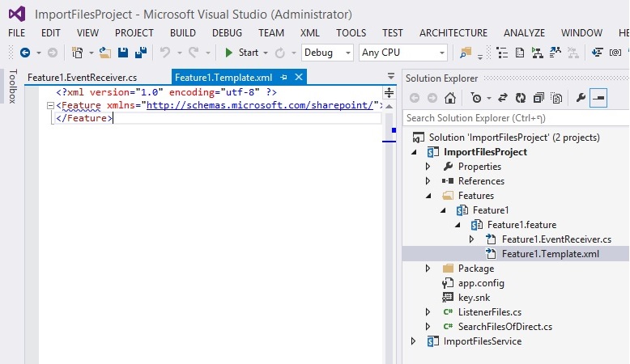Expand the References node
The width and height of the screenshot is (630, 364).
point(428,181)
